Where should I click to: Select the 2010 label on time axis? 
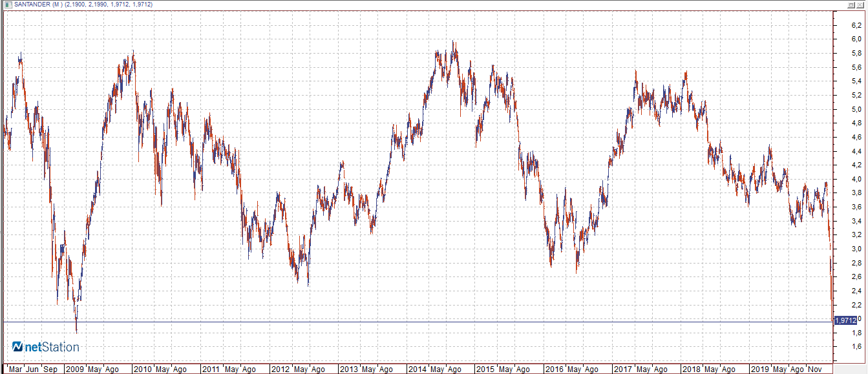pyautogui.click(x=142, y=369)
